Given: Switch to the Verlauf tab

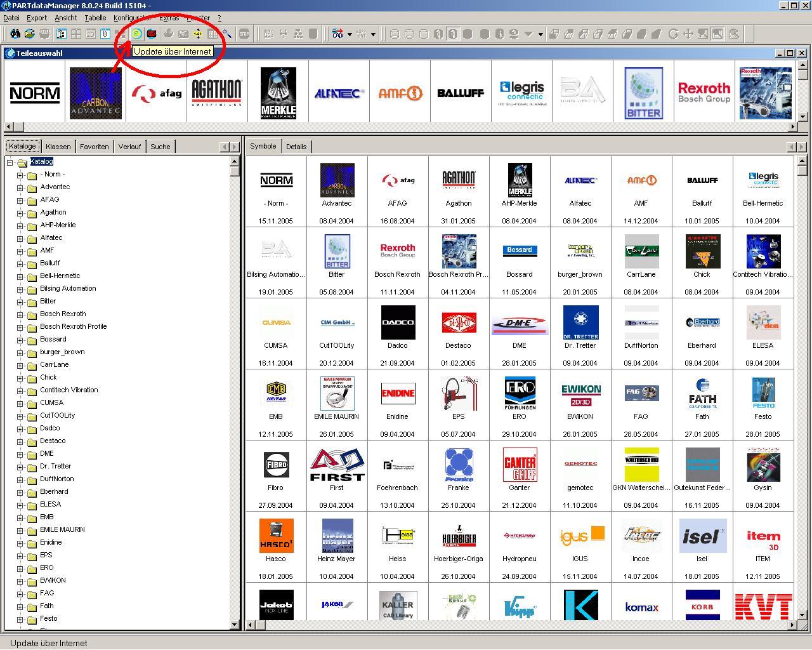Looking at the screenshot, I should click(129, 147).
